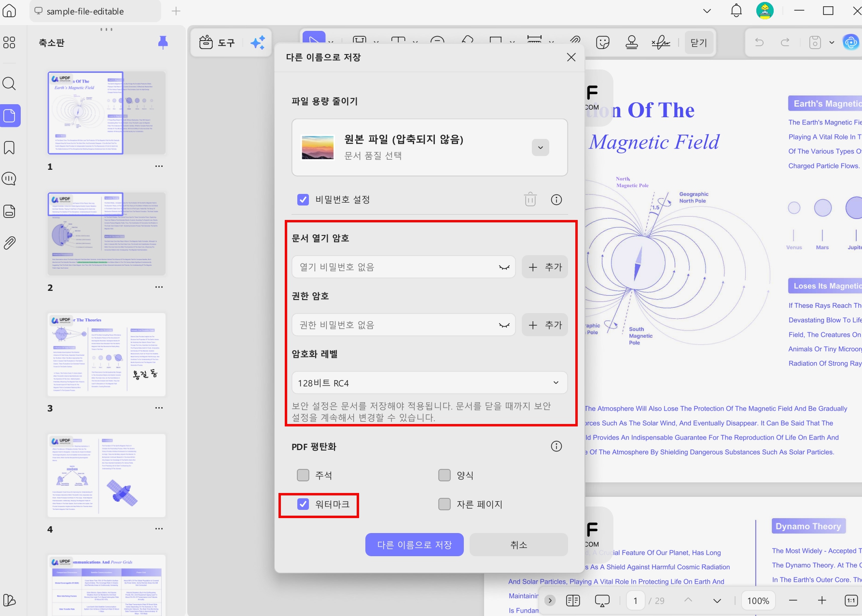Image resolution: width=862 pixels, height=616 pixels.
Task: Open more options for thumbnail page 2
Action: coord(159,287)
